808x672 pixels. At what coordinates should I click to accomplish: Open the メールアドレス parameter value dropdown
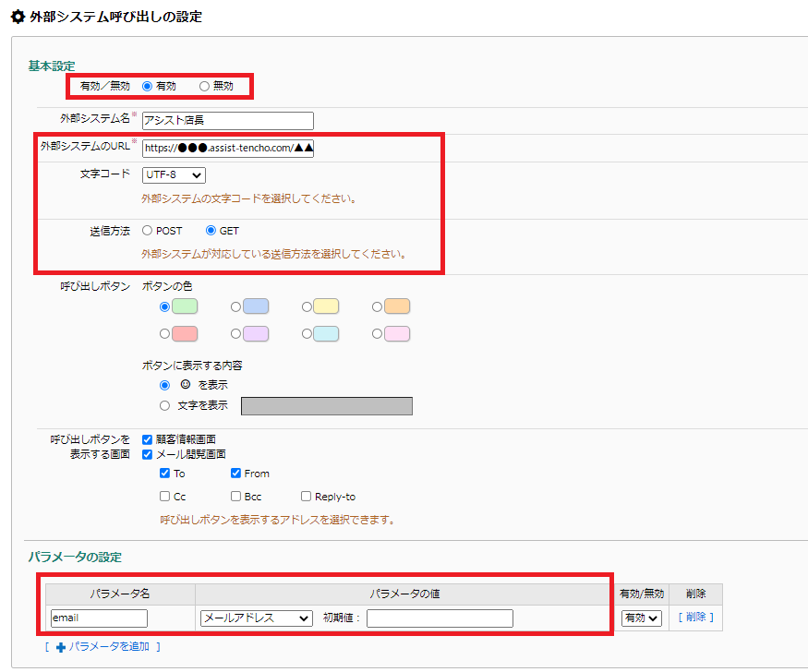click(256, 618)
